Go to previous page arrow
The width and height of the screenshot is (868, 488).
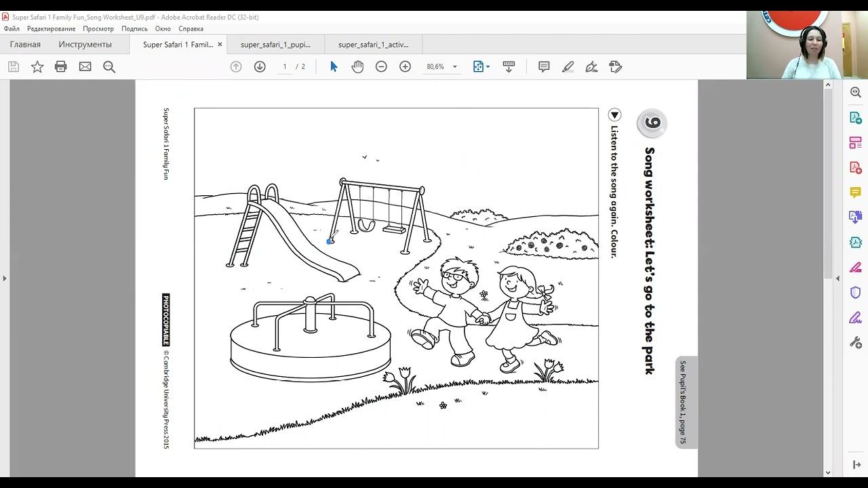236,66
